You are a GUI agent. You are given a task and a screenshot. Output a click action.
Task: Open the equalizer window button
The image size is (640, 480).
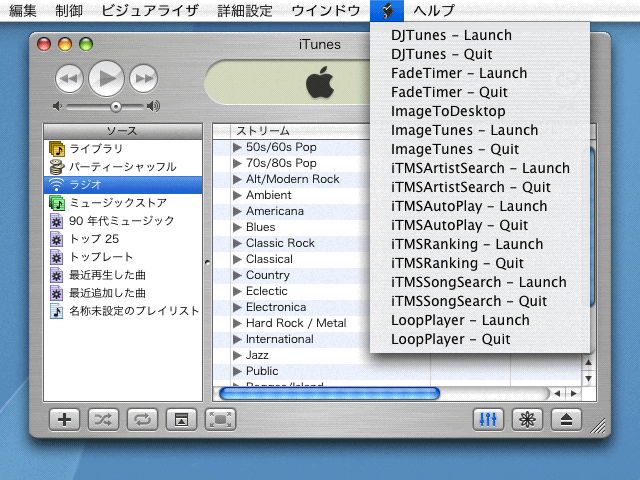tap(488, 420)
